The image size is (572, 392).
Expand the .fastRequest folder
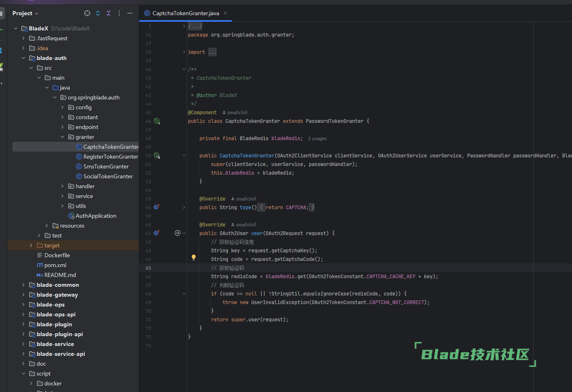coord(23,38)
